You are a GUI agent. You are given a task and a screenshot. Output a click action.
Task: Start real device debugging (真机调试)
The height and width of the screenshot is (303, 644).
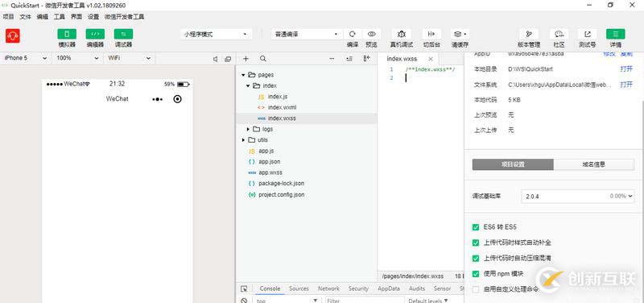point(401,34)
